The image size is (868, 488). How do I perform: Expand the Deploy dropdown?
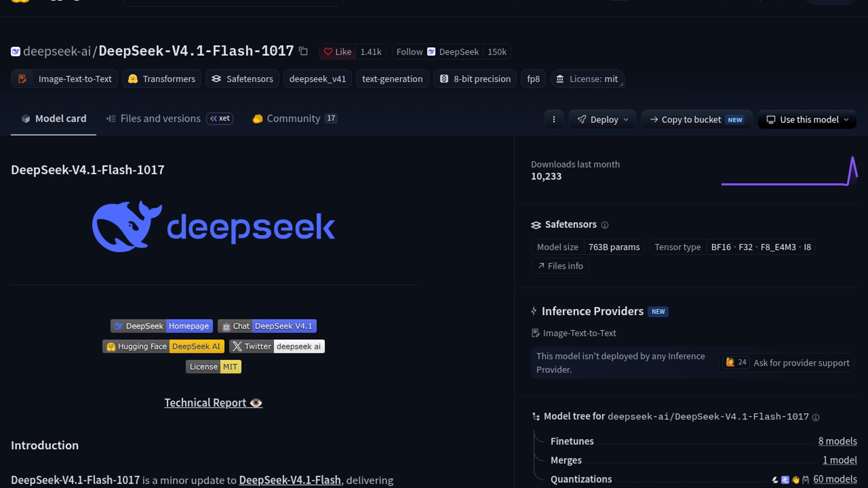(602, 120)
